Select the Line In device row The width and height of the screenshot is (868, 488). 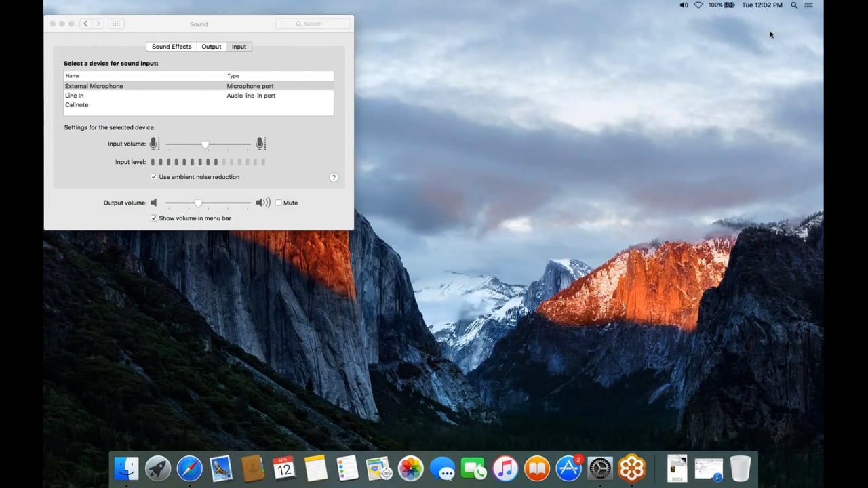point(199,96)
